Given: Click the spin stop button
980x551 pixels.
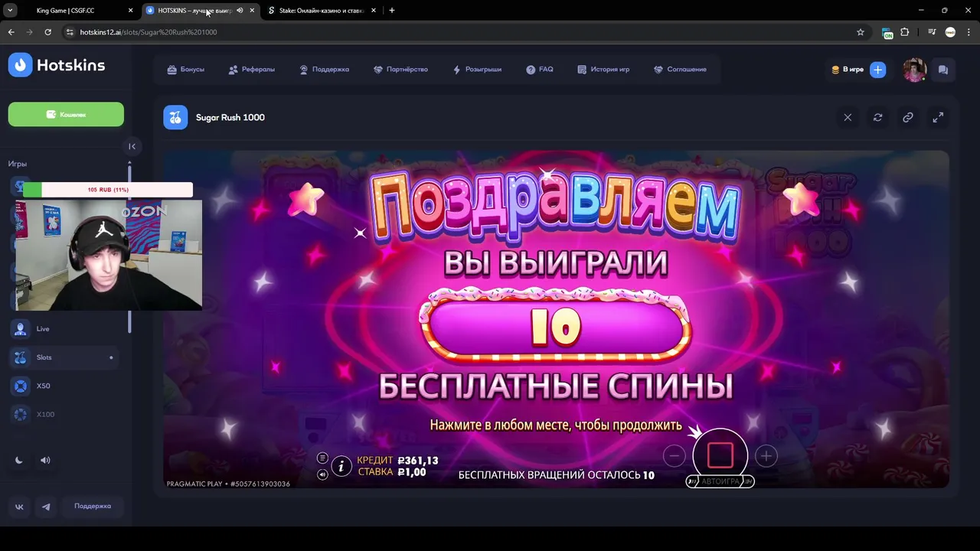Looking at the screenshot, I should tap(720, 455).
